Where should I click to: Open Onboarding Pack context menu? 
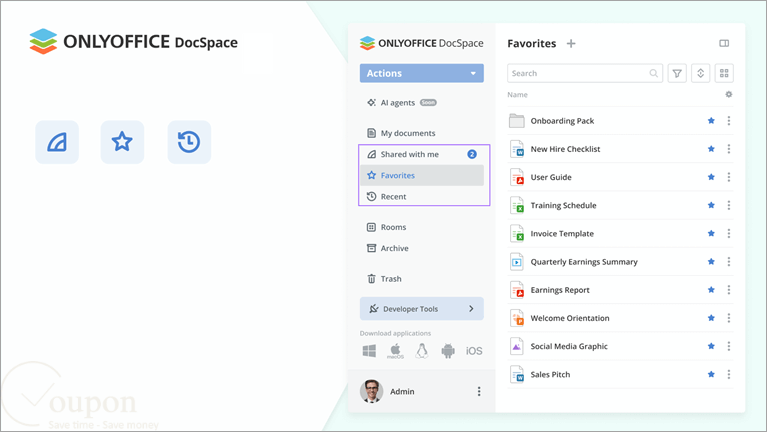(728, 121)
